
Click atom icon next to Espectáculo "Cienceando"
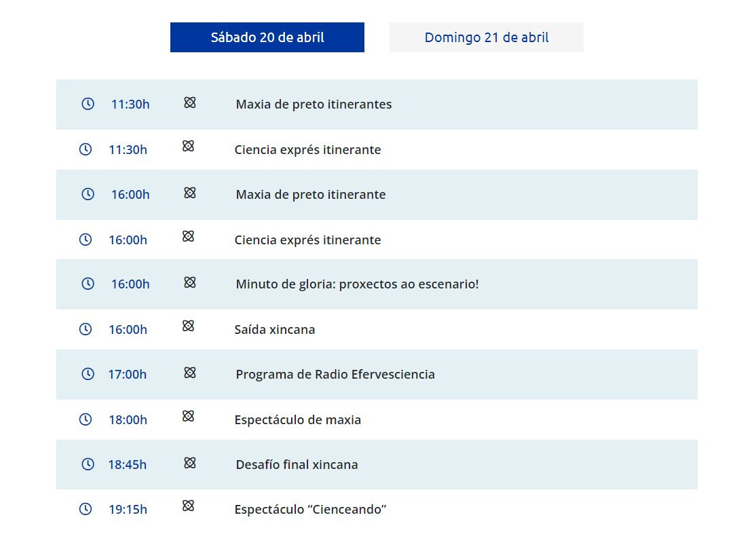pyautogui.click(x=188, y=506)
